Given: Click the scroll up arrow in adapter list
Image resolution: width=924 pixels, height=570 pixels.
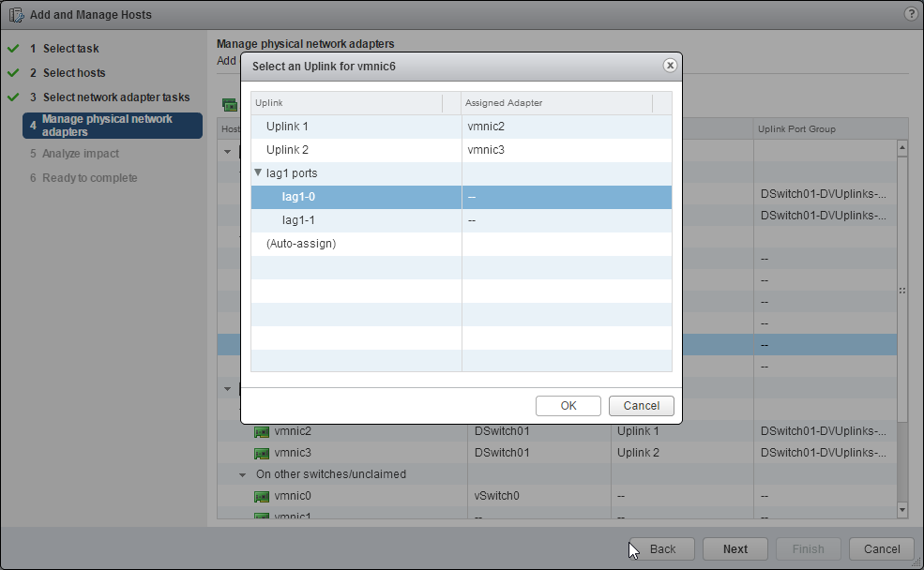Looking at the screenshot, I should [902, 148].
